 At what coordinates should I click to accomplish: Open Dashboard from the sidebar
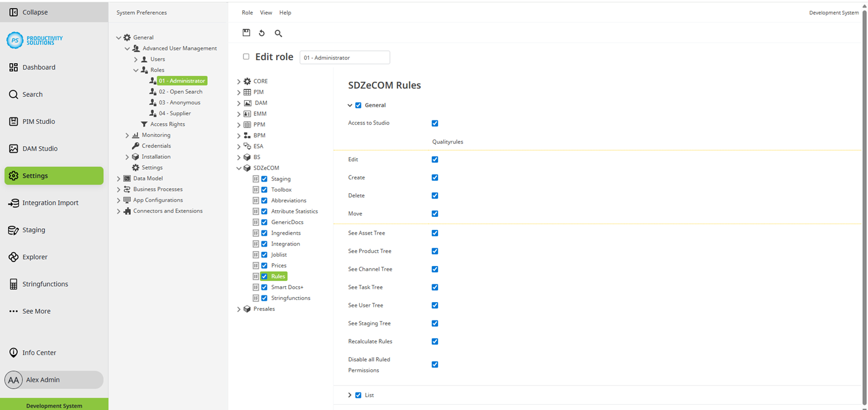39,67
